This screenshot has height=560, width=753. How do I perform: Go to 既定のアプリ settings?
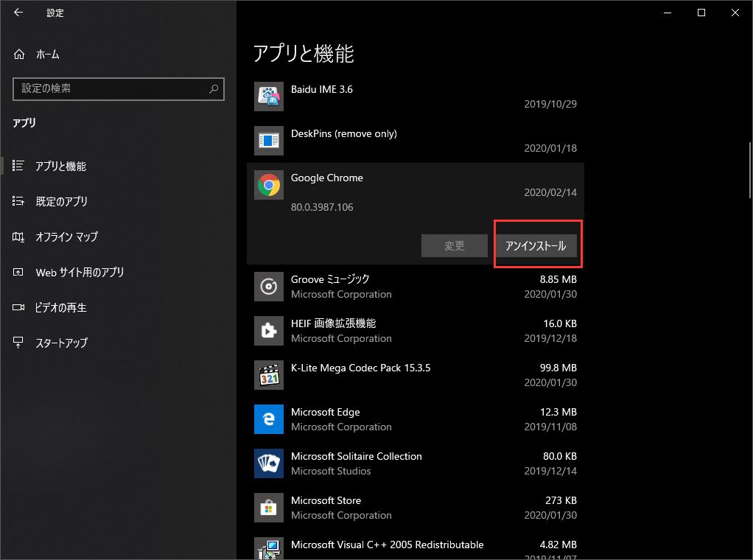click(61, 201)
